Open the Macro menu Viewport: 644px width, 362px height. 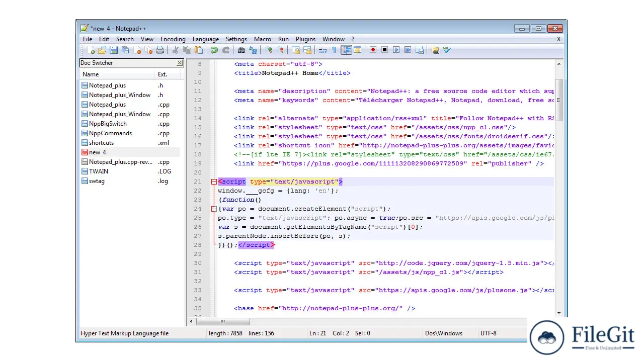coord(263,39)
